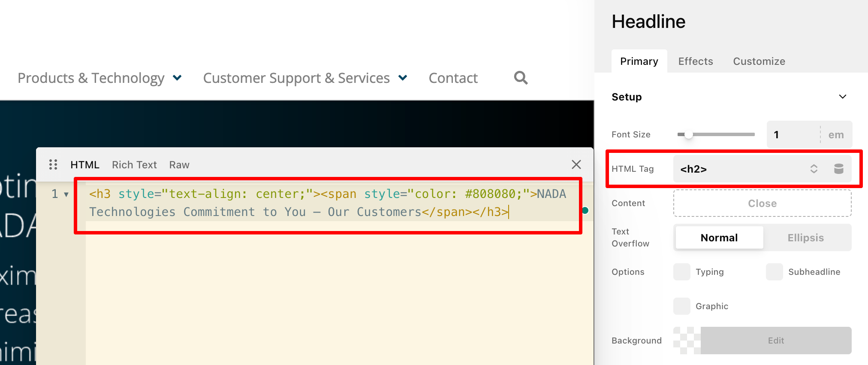Click the transparent Background checkerboard swatch
Image resolution: width=868 pixels, height=365 pixels.
click(x=687, y=341)
